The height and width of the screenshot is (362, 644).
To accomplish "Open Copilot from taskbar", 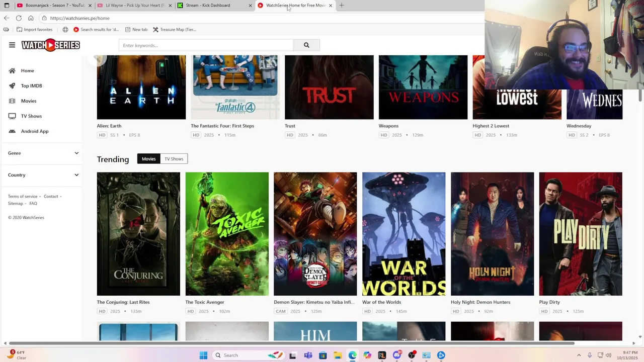I will 367,355.
